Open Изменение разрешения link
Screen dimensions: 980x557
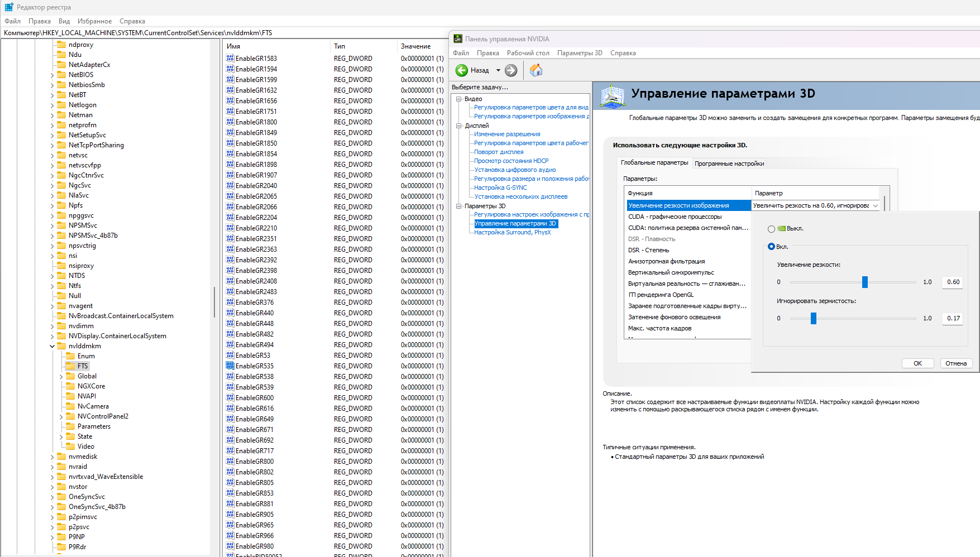click(507, 134)
